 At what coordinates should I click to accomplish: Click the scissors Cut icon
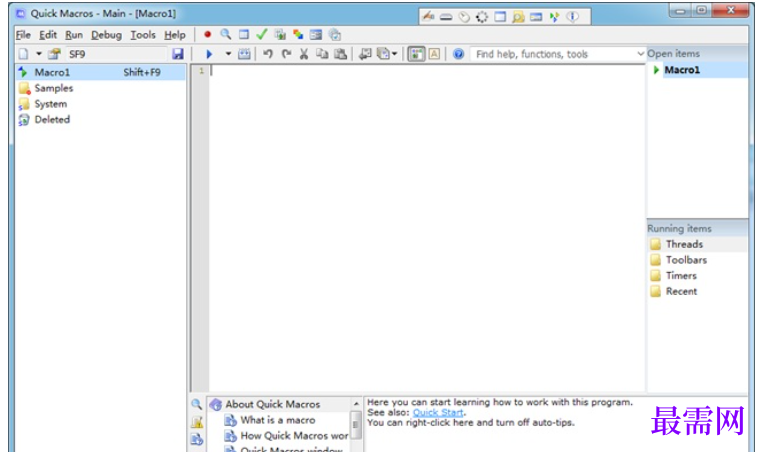click(304, 54)
